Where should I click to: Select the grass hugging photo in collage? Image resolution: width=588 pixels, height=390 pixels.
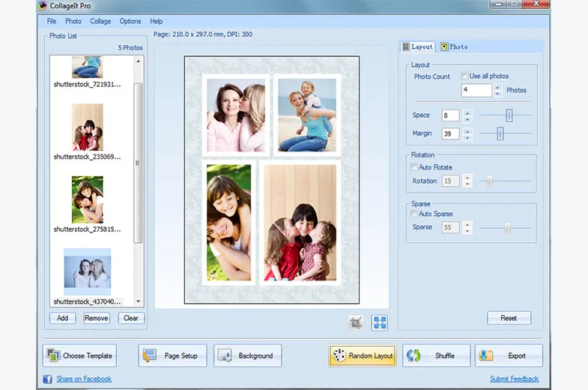coord(228,223)
